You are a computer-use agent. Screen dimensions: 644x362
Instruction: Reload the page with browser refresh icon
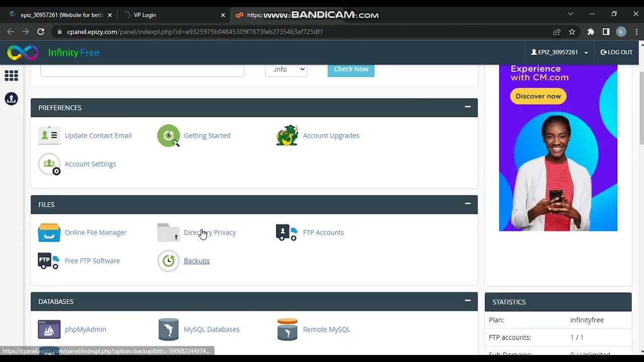(x=41, y=32)
